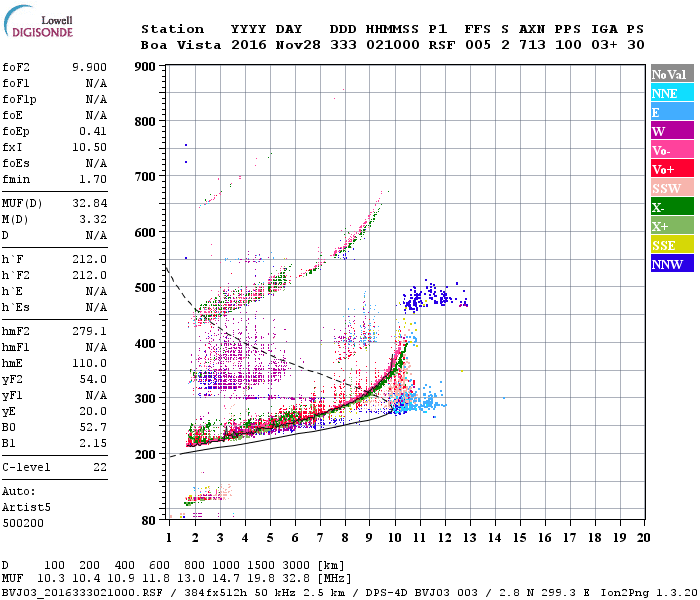The height and width of the screenshot is (600, 700).
Task: Click the 200 km y-axis label
Action: click(145, 454)
